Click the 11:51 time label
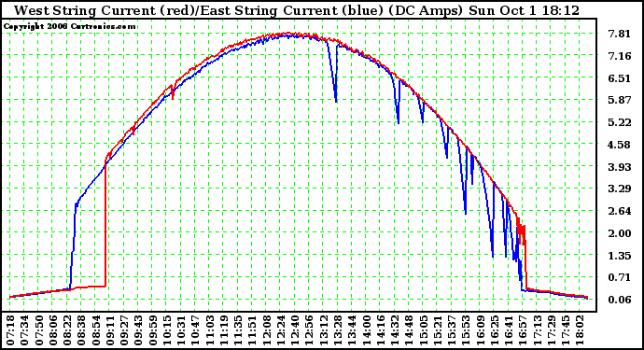Image resolution: width=644 pixels, height=350 pixels. [x=252, y=330]
